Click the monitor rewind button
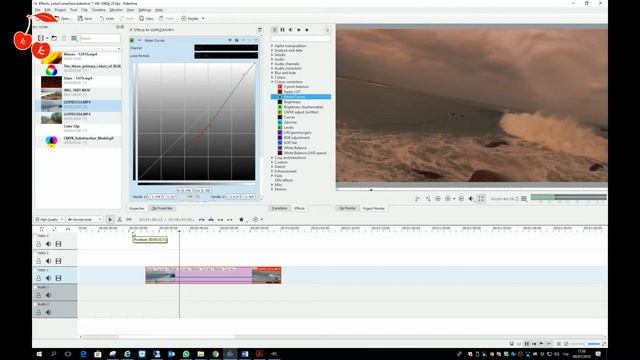640x360 pixels. coord(438,199)
